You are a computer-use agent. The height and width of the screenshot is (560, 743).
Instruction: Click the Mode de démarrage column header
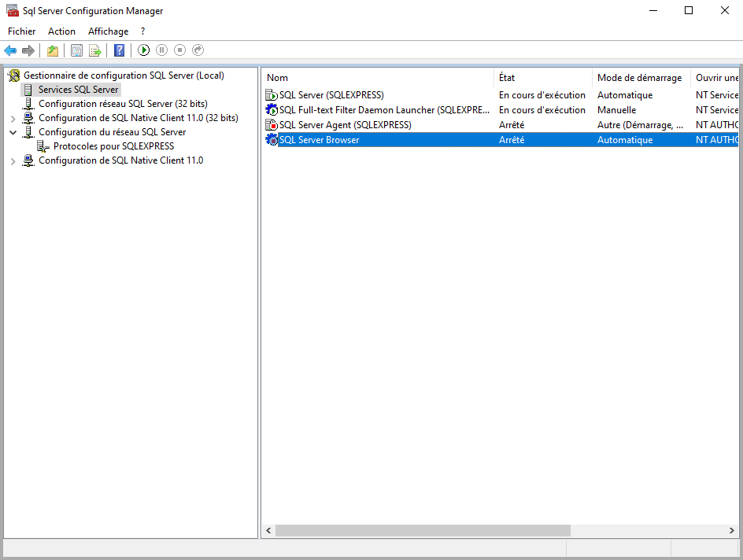click(639, 78)
